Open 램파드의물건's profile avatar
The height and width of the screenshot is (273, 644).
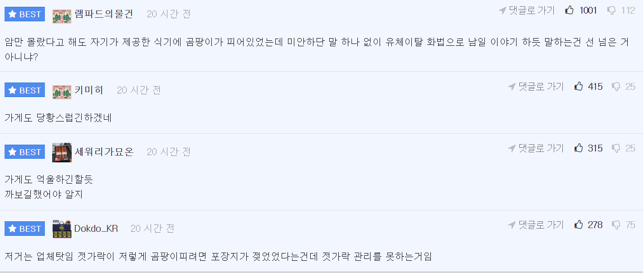click(x=62, y=14)
